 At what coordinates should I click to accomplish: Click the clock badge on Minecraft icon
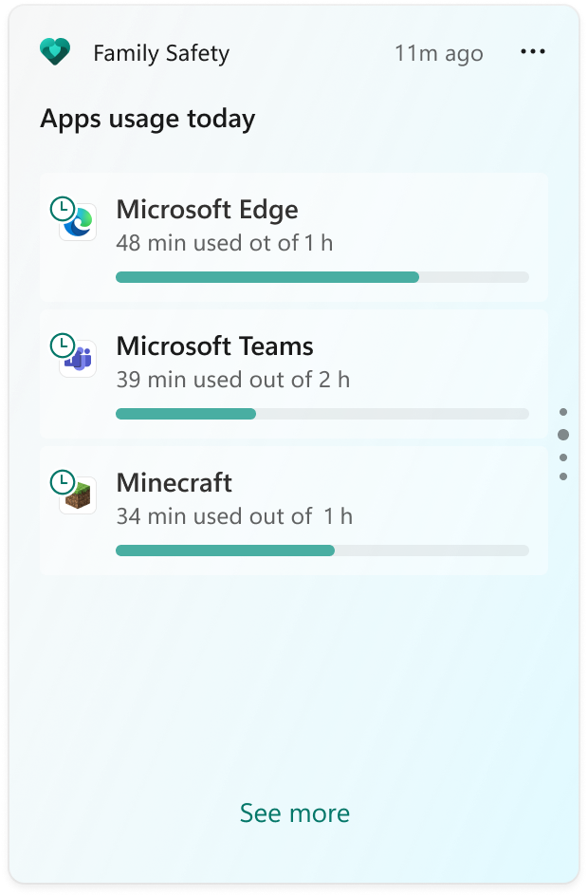coord(63,482)
